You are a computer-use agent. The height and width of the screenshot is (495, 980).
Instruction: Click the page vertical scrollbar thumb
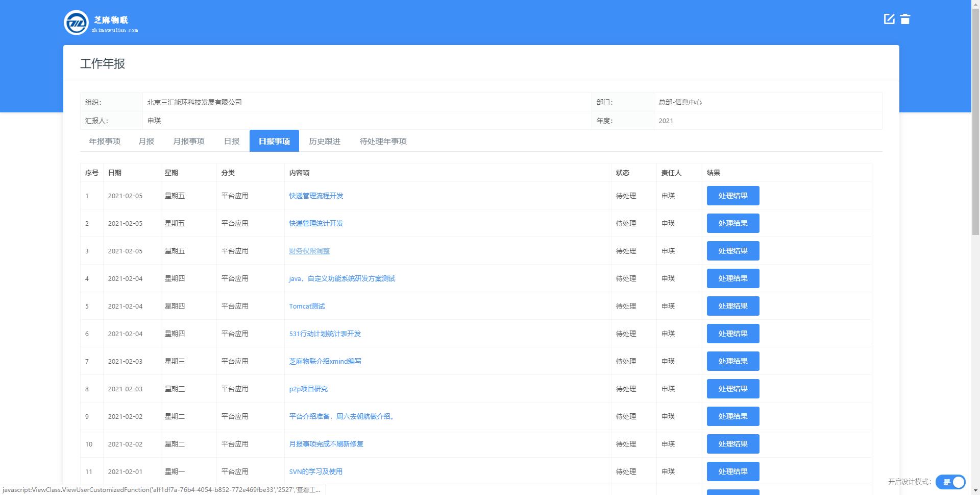click(x=975, y=121)
